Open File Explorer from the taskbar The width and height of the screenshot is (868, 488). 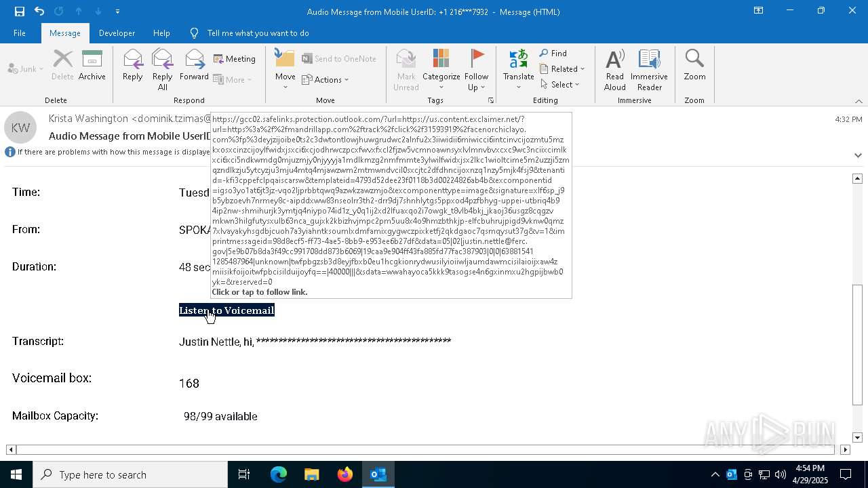click(x=311, y=474)
